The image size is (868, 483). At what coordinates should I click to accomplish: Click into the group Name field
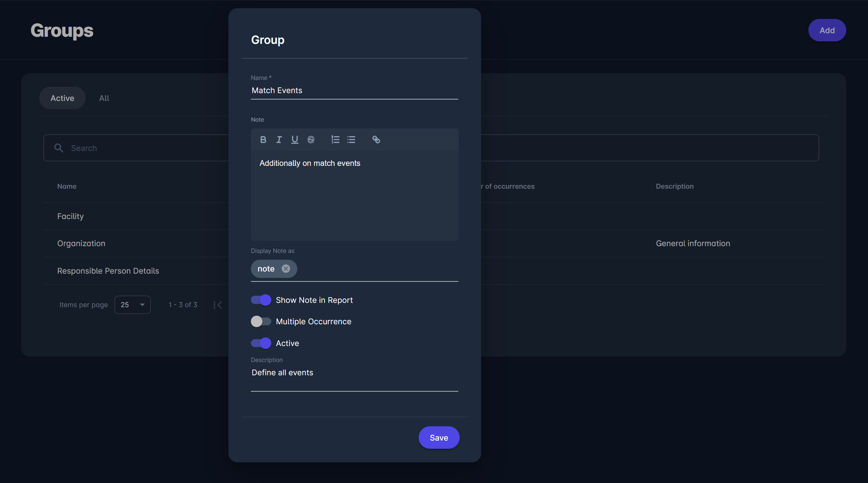point(354,91)
